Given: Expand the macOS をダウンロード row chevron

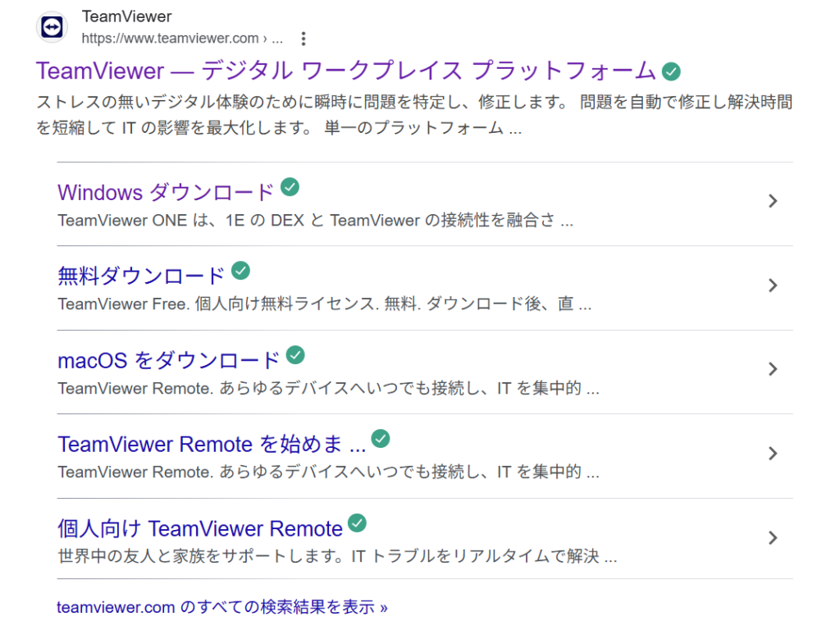Looking at the screenshot, I should (772, 370).
